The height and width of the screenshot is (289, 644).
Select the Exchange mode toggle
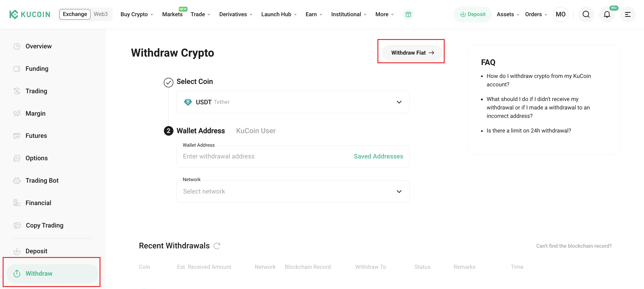click(x=75, y=14)
